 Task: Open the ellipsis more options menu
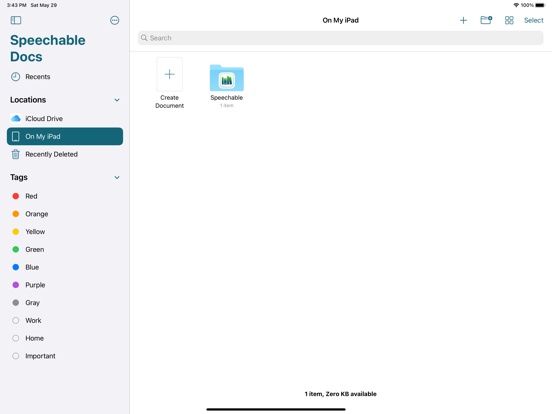pyautogui.click(x=114, y=20)
